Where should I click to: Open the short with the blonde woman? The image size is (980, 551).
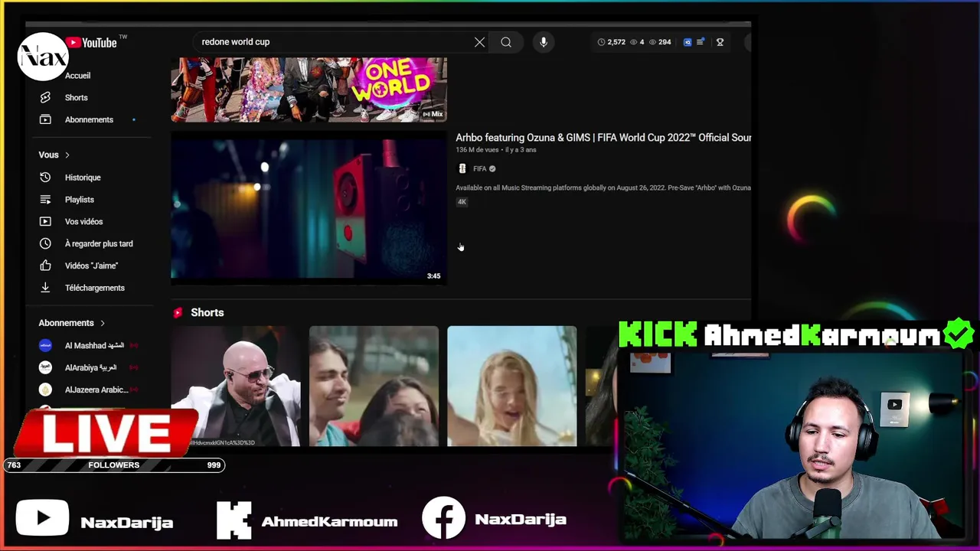tap(511, 386)
